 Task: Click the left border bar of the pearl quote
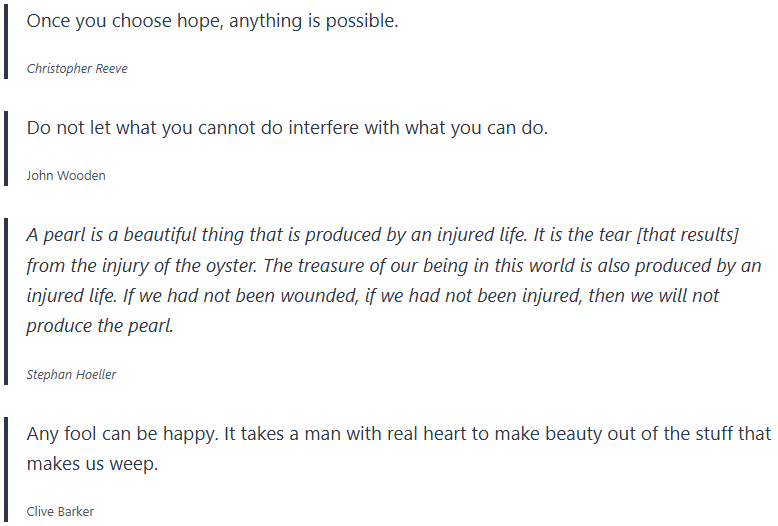click(6, 302)
